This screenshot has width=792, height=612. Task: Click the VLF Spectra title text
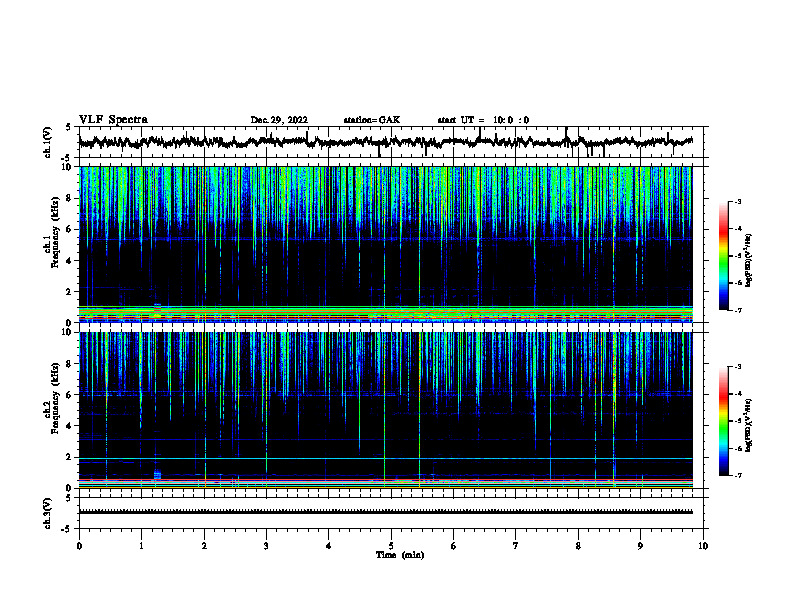click(x=113, y=120)
